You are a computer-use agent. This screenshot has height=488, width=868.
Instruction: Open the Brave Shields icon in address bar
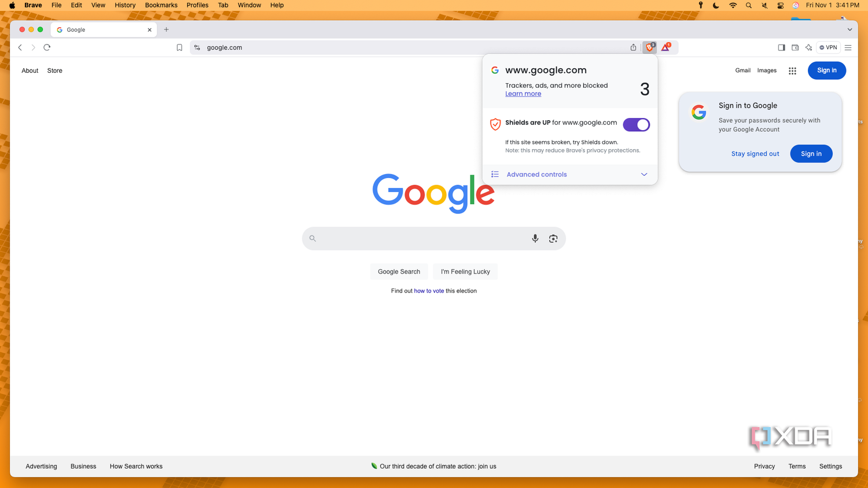(650, 47)
